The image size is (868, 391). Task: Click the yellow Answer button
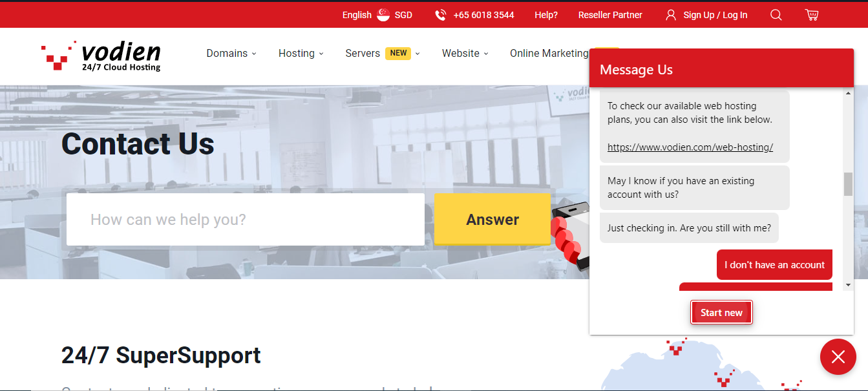(x=492, y=220)
